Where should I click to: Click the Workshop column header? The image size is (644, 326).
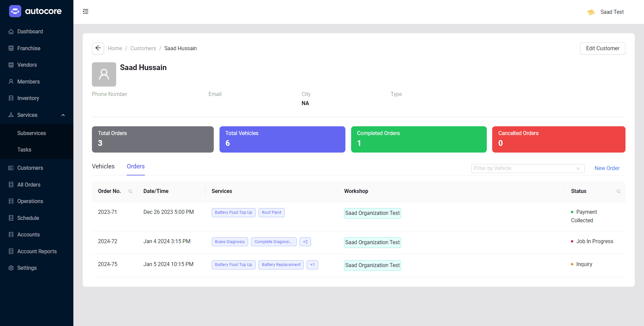356,191
